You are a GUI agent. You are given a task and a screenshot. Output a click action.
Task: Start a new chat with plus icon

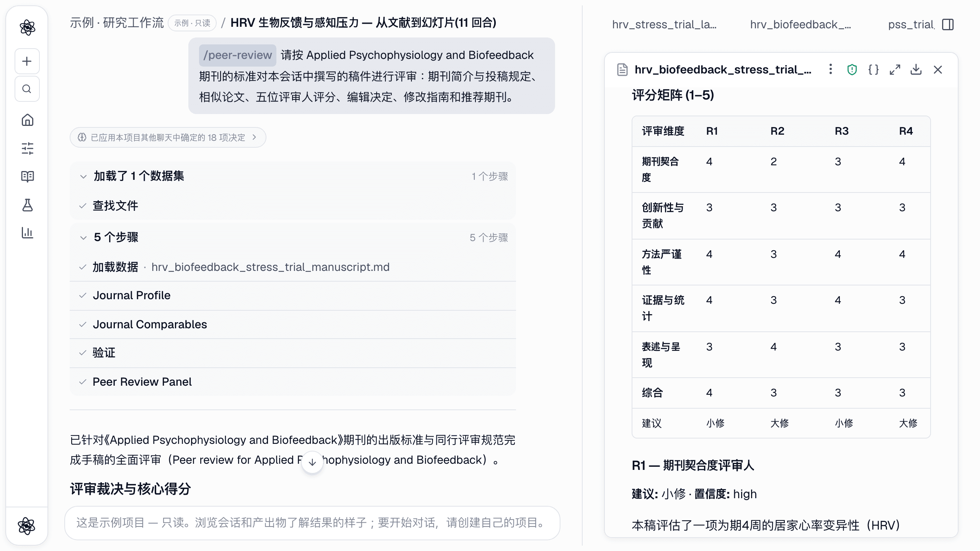click(27, 61)
